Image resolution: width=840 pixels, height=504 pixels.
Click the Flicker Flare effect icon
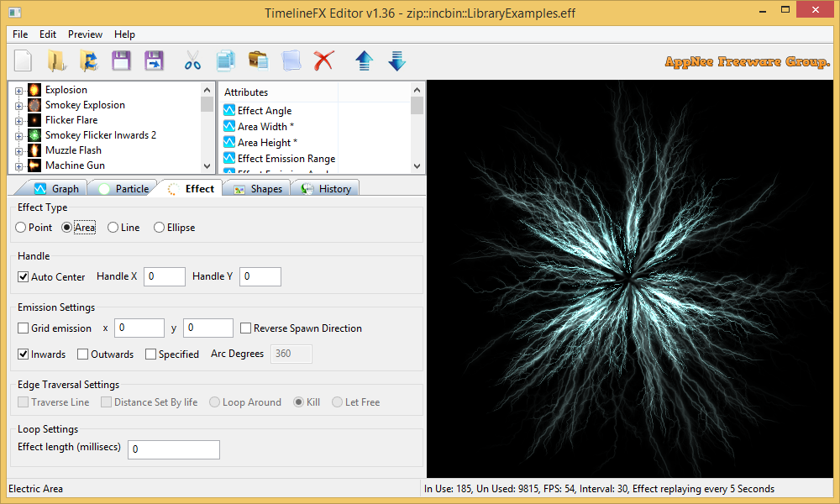tap(34, 120)
